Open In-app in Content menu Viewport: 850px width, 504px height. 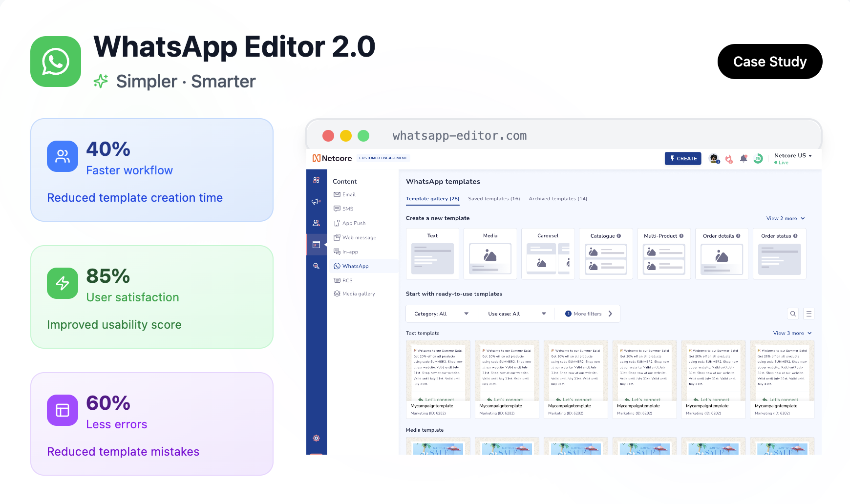tap(346, 252)
